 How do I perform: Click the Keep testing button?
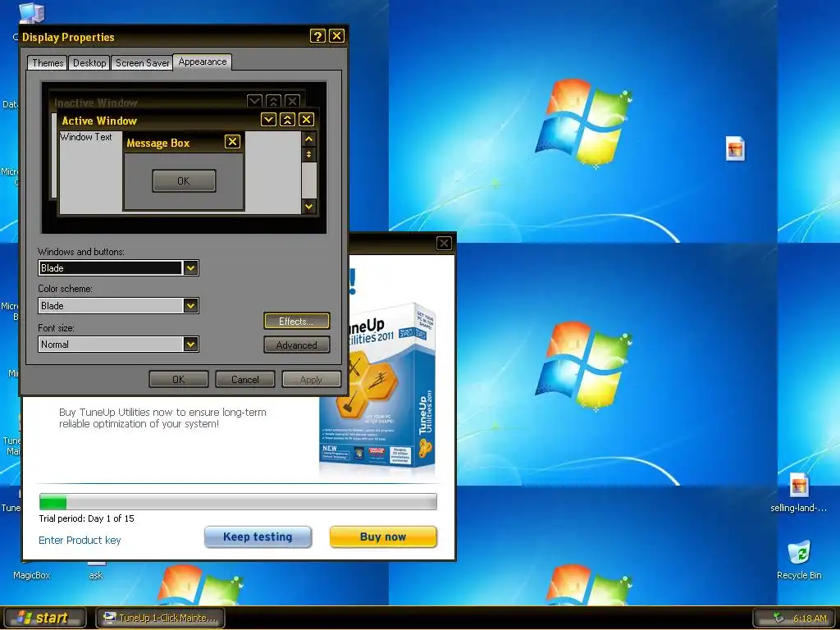[258, 536]
